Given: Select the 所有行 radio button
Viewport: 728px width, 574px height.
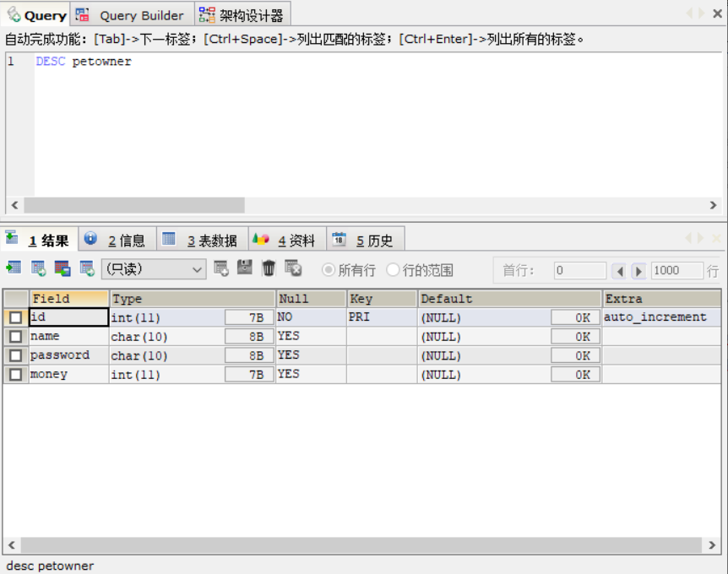Looking at the screenshot, I should tap(329, 269).
